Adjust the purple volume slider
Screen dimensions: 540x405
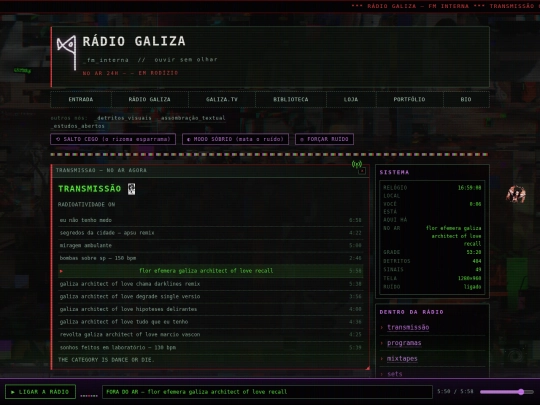tap(507, 392)
